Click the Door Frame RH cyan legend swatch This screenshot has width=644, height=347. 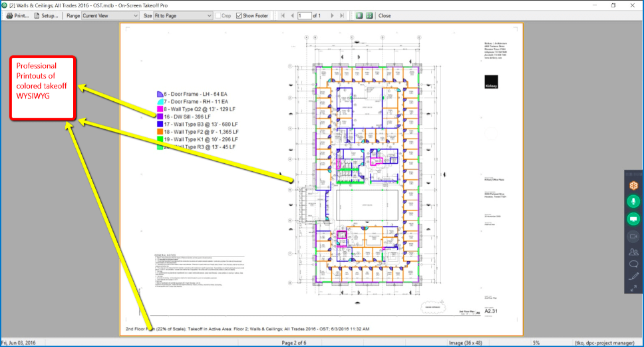point(160,101)
